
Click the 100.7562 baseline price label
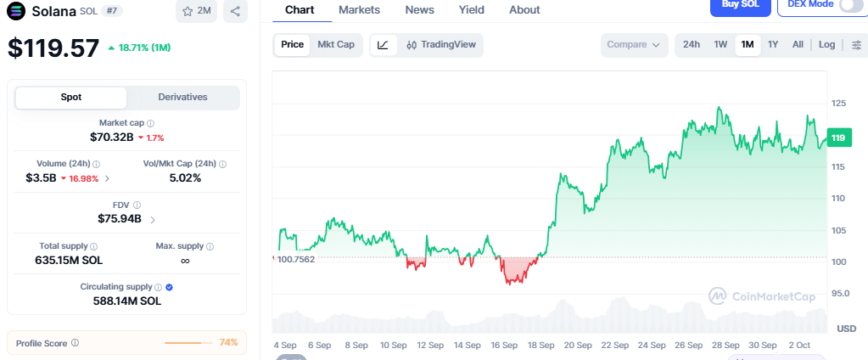click(x=295, y=259)
